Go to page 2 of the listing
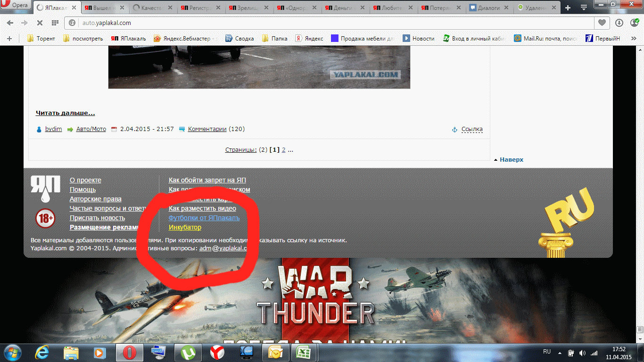 [x=284, y=150]
